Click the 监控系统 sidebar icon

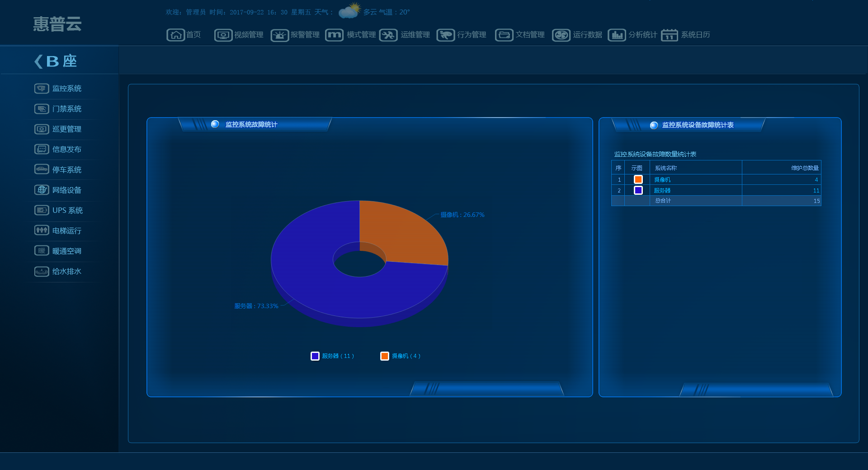coord(42,89)
